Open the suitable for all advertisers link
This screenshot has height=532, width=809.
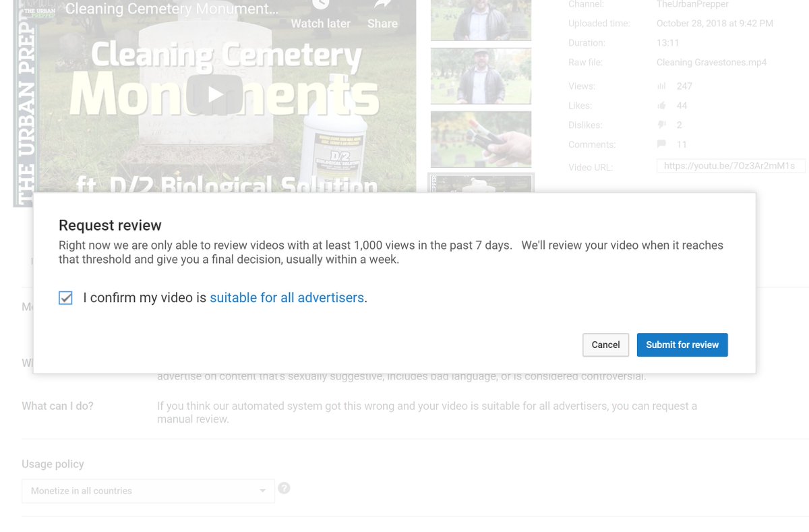point(287,297)
